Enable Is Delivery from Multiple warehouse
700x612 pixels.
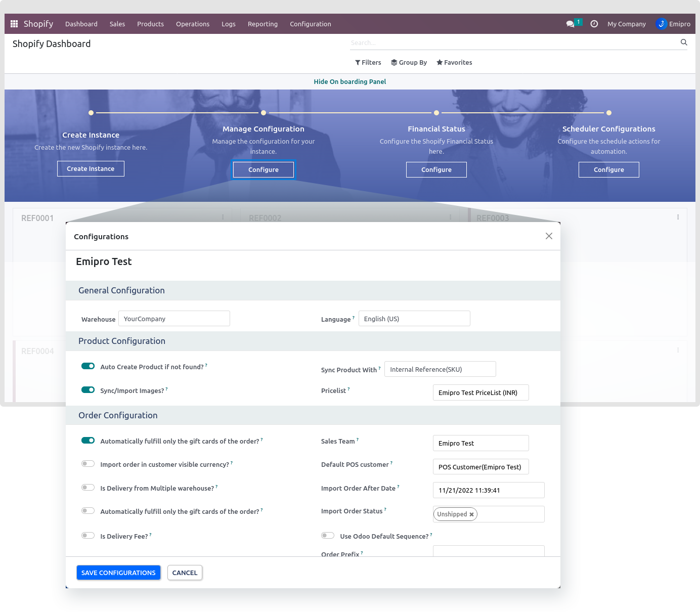point(88,488)
